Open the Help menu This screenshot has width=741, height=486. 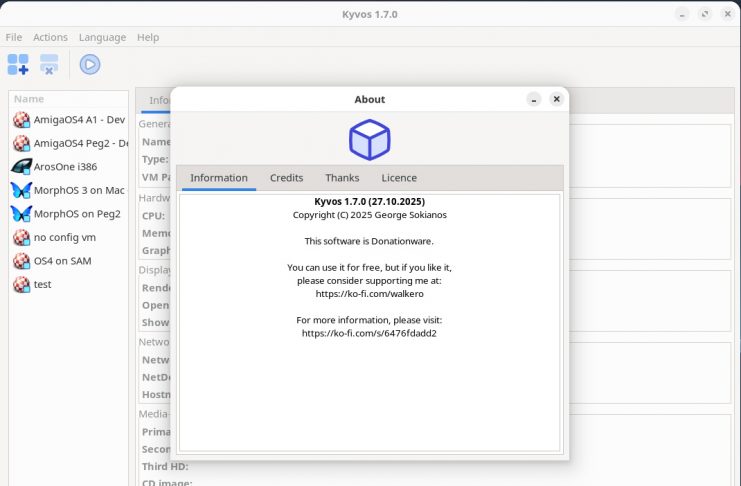tap(148, 37)
